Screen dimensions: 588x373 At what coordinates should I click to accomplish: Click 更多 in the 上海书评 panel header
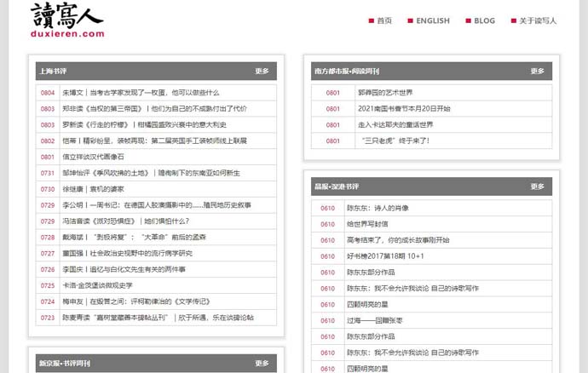tap(262, 72)
